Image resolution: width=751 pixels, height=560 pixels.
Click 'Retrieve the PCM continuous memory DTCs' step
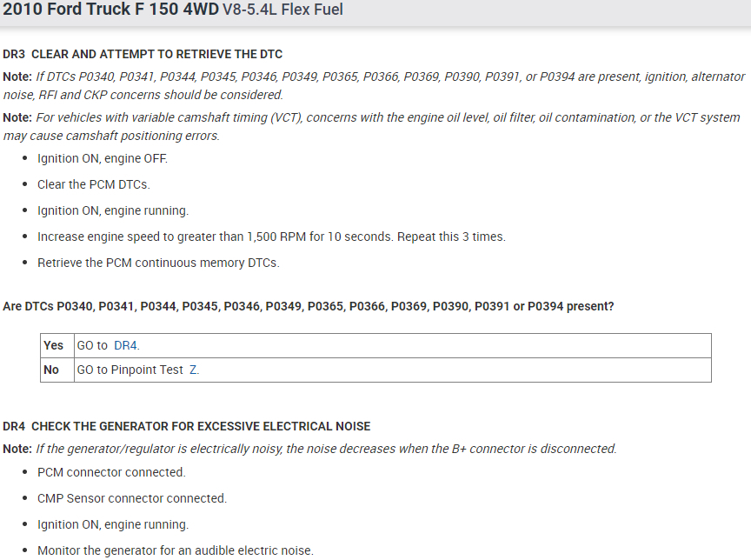click(158, 263)
